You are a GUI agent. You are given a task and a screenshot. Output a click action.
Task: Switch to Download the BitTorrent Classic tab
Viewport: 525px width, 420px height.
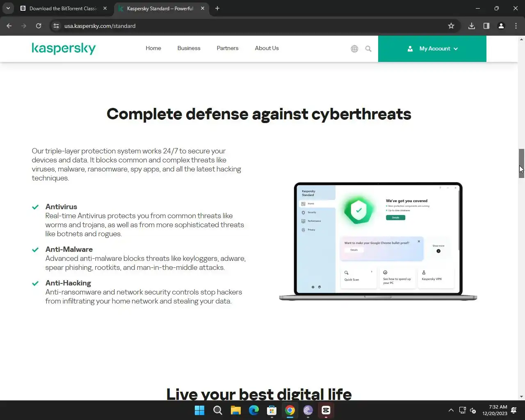click(64, 8)
